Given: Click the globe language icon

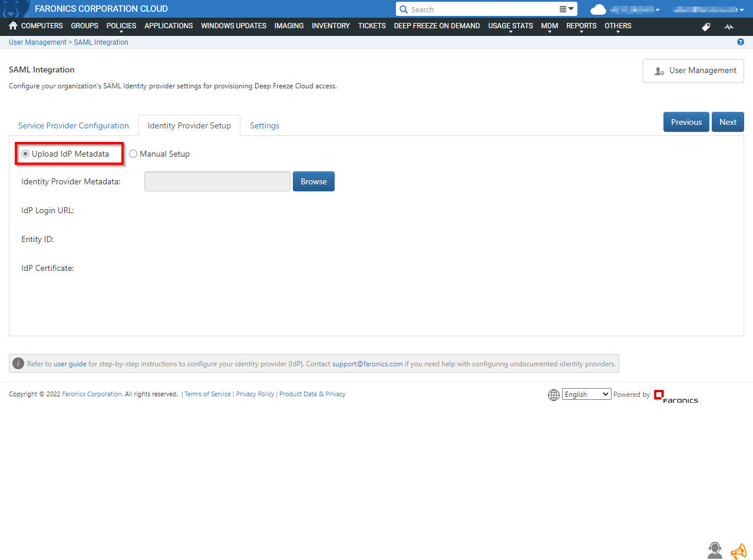Looking at the screenshot, I should pyautogui.click(x=554, y=395).
